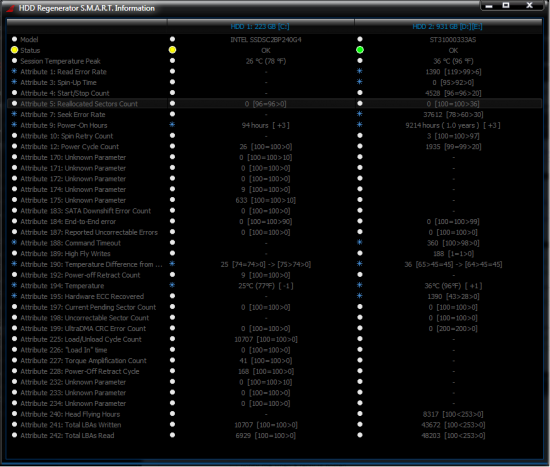This screenshot has height=467, width=550.
Task: Click the white dot beside Attribute 242: Total LBAs Read
Action: (14, 435)
